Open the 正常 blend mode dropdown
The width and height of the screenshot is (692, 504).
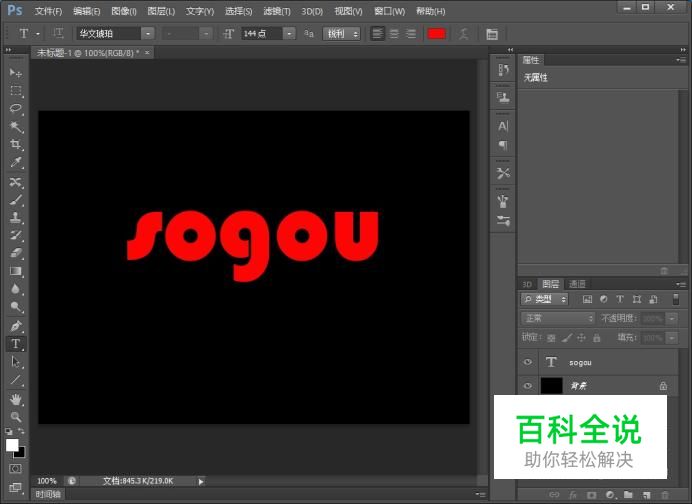pyautogui.click(x=558, y=318)
